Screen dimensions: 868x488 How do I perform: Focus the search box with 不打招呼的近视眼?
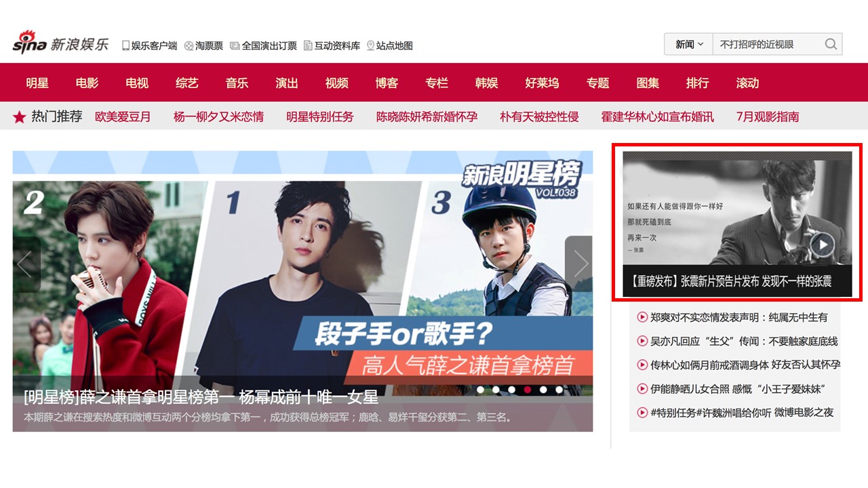tap(766, 44)
